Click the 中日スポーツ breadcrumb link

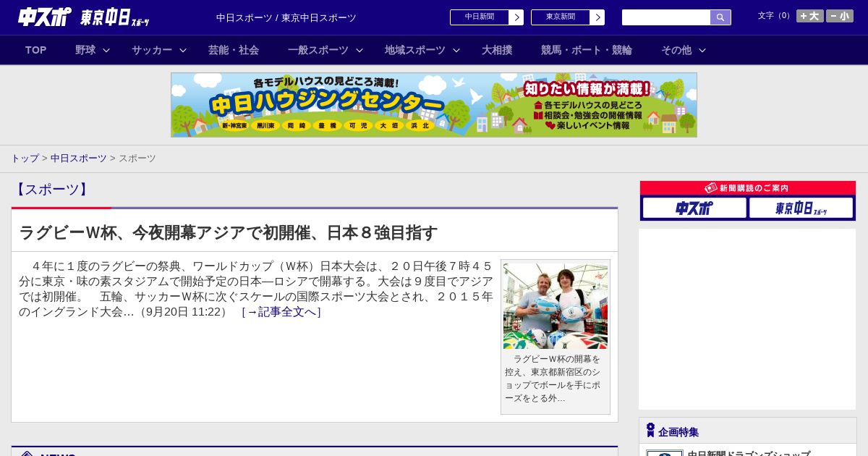(79, 158)
